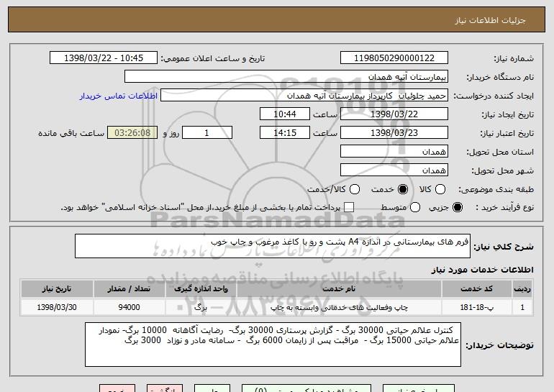554x392 pixels.
Task: Click the buyer organization field بیمارستان آتیه همدان
Action: (x=286, y=77)
